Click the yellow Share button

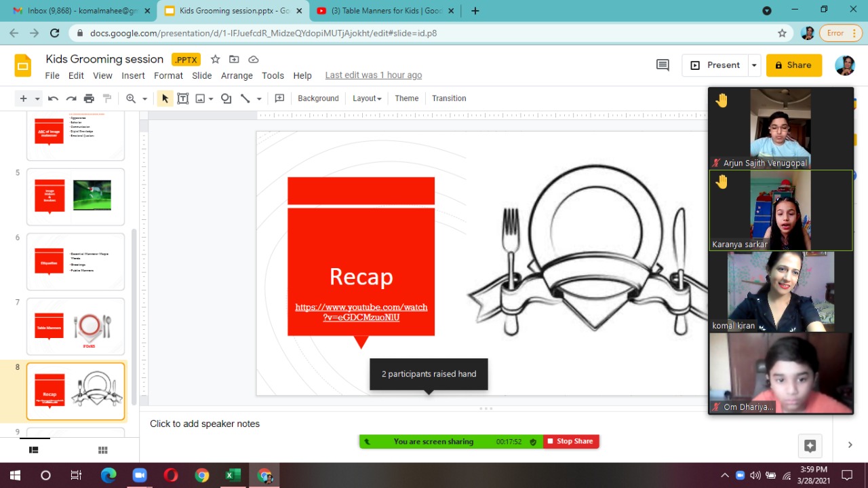(x=793, y=65)
